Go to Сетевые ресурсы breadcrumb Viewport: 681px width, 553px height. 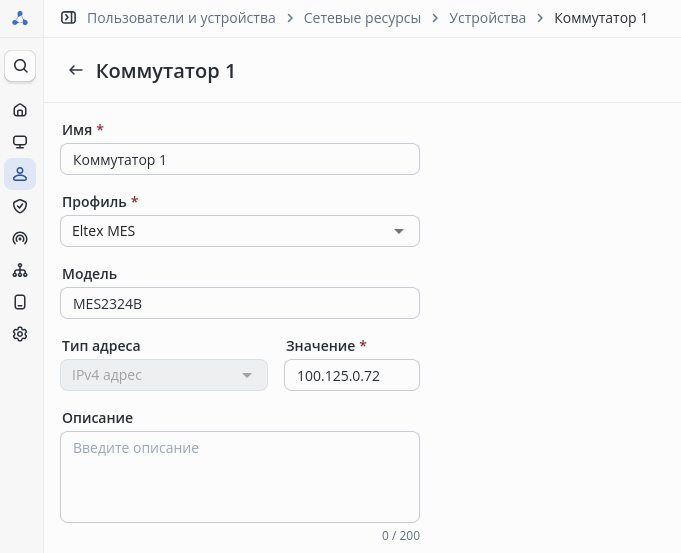tap(362, 18)
